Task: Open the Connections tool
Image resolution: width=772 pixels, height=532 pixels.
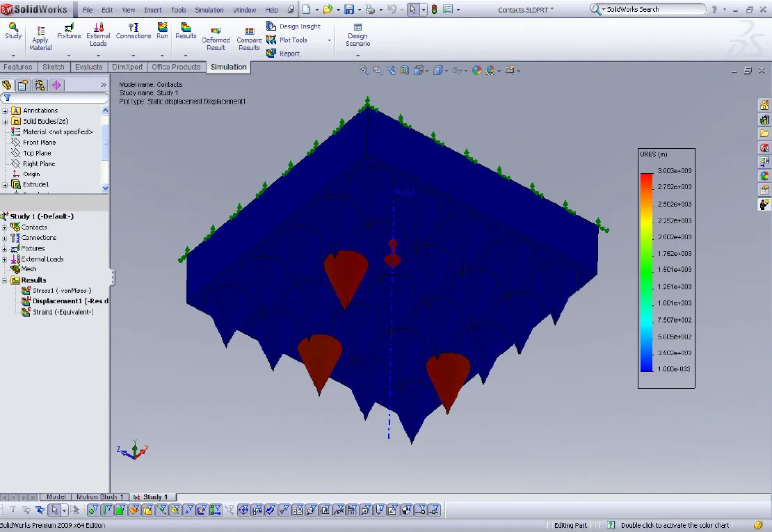Action: pos(133,31)
